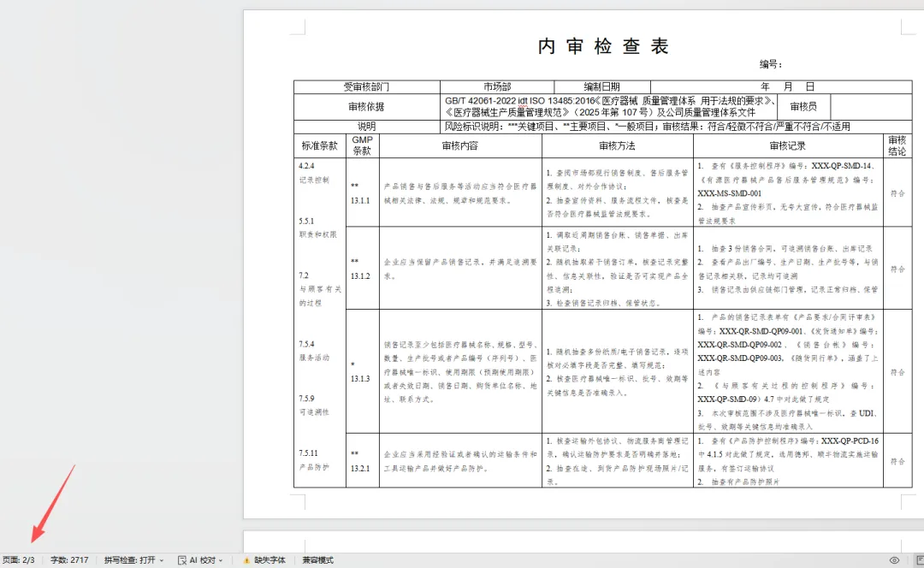Click the 7.5.9 可追溯性 clause entry
Viewport: 924px width, 568px height.
pyautogui.click(x=313, y=405)
